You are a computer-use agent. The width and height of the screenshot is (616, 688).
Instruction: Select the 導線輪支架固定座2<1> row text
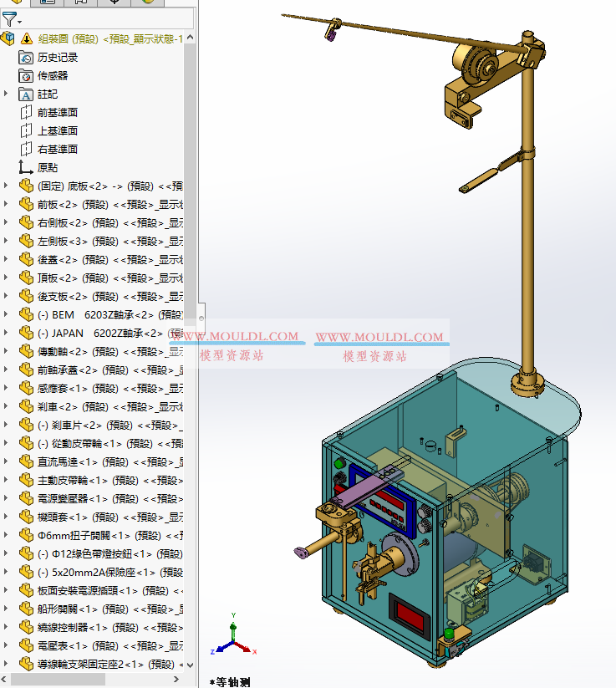[x=109, y=665]
